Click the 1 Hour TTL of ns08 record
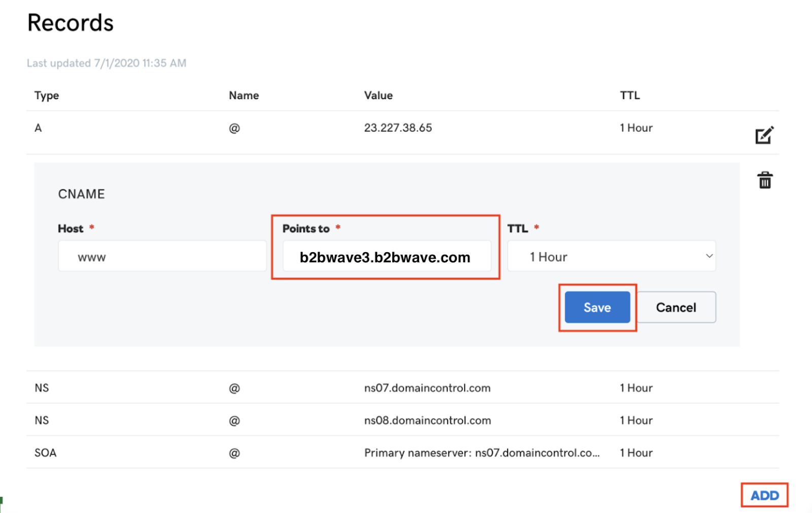The image size is (812, 513). 636,421
